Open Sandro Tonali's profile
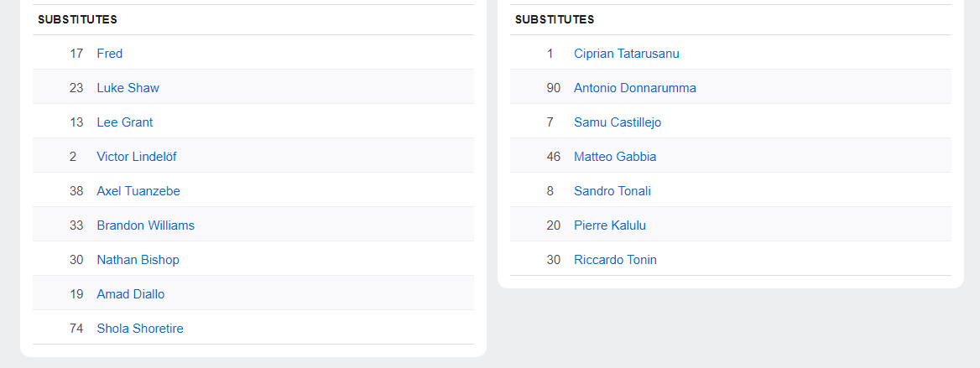Viewport: 980px width, 368px height. pyautogui.click(x=612, y=191)
